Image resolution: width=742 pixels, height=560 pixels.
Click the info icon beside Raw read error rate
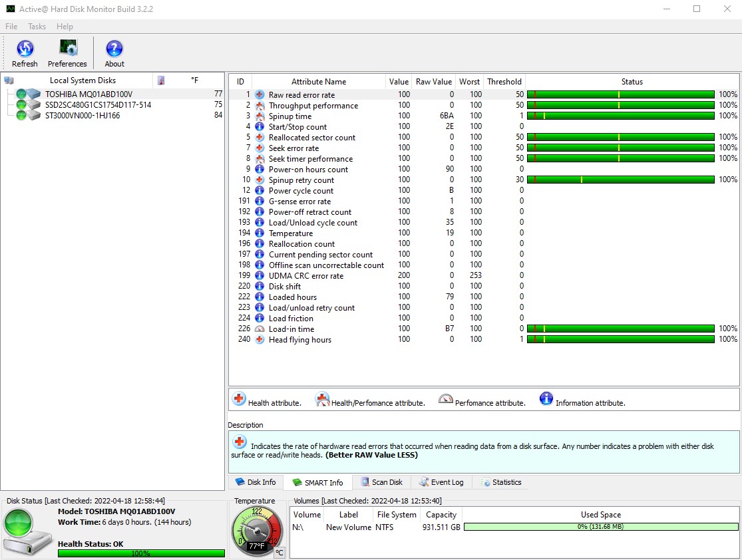(x=258, y=94)
